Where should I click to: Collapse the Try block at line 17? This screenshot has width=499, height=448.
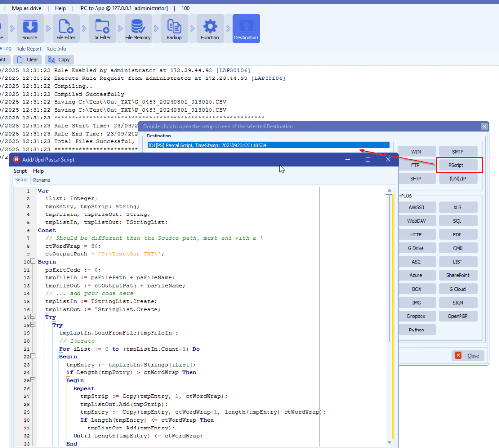33,317
